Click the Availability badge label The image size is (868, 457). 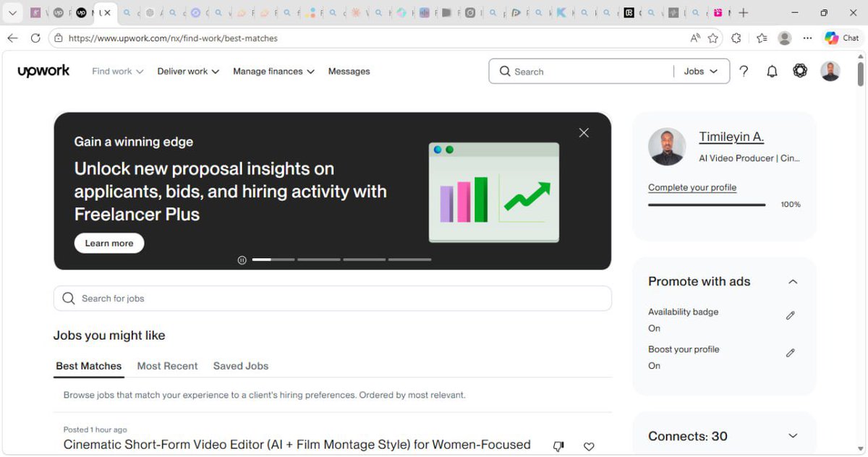click(684, 312)
